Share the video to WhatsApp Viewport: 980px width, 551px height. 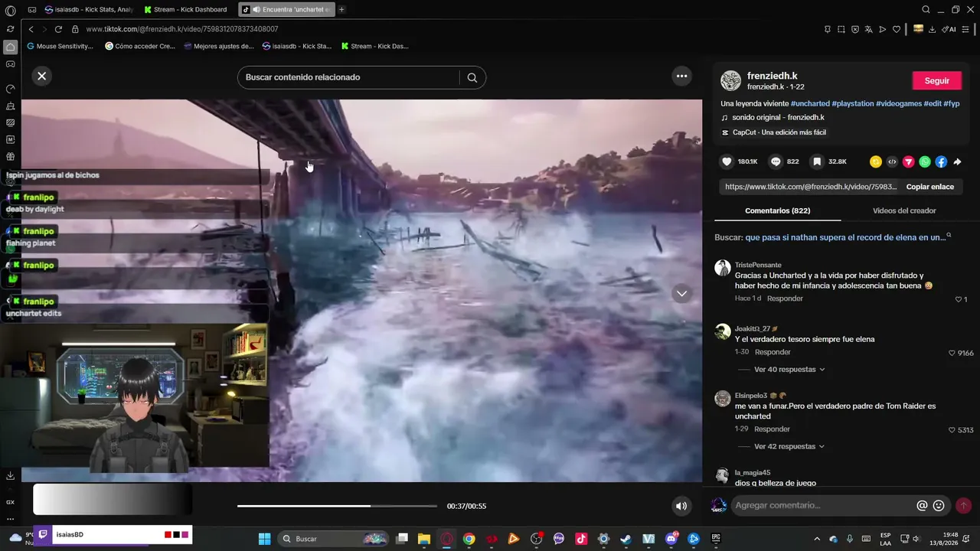coord(925,161)
